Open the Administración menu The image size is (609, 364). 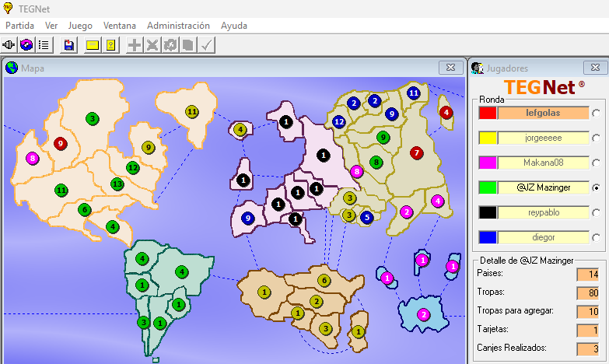click(x=178, y=26)
